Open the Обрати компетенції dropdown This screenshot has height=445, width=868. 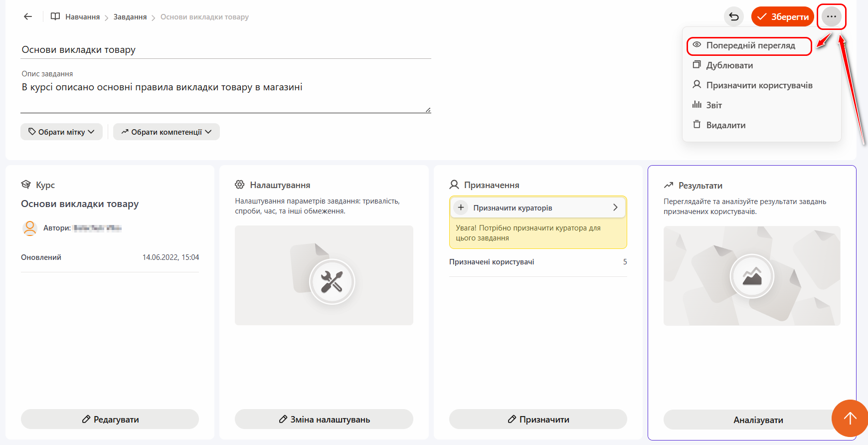pyautogui.click(x=166, y=132)
